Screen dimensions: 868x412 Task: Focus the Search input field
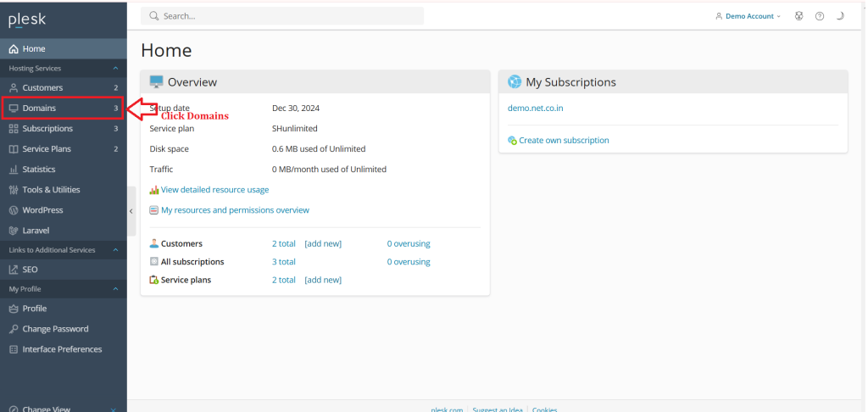pyautogui.click(x=282, y=16)
